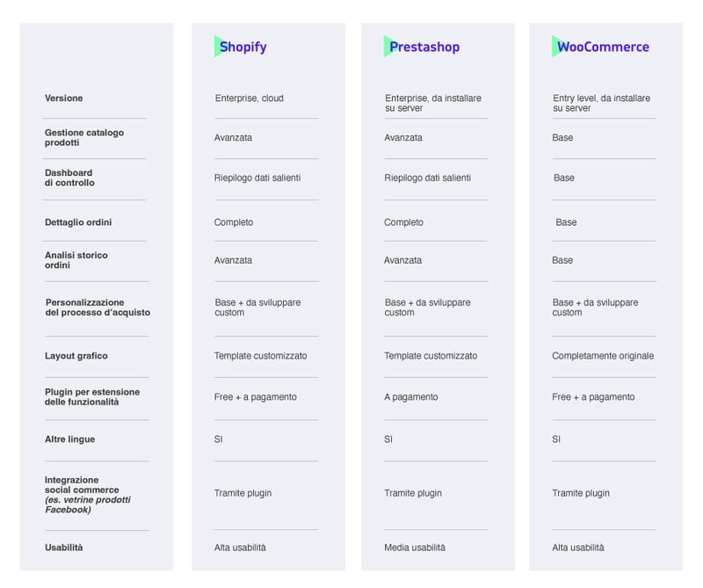Select Shopify's Free + a pagamento cell
The width and height of the screenshot is (703, 588).
pos(256,397)
